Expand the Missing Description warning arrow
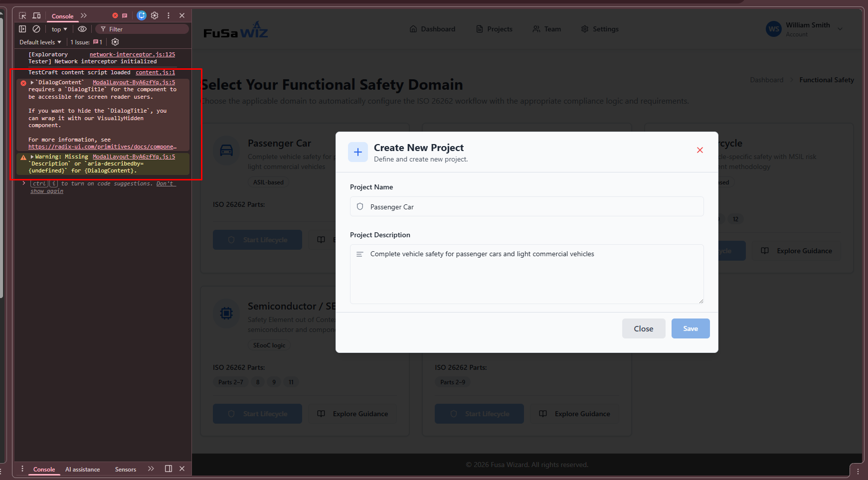 point(32,157)
